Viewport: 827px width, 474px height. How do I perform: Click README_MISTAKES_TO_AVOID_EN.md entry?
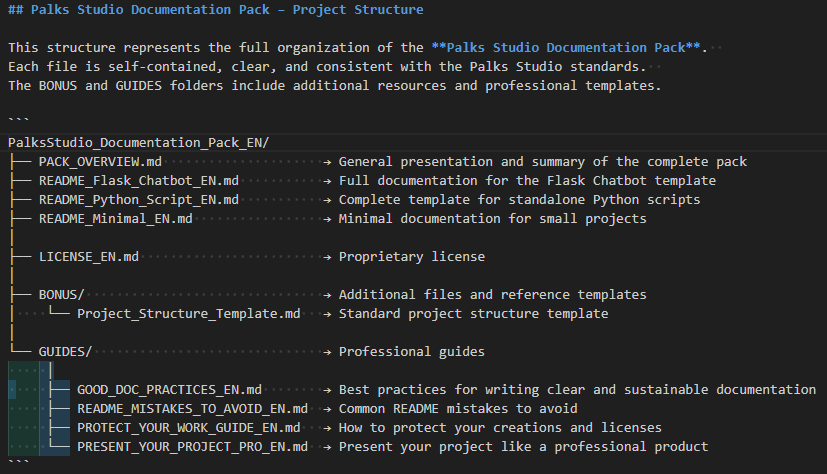pos(192,409)
